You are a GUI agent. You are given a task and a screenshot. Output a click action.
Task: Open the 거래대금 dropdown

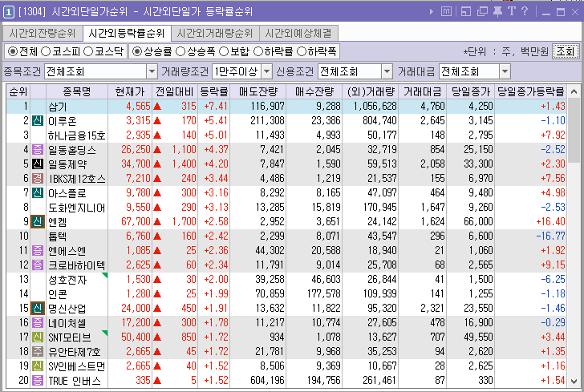[x=505, y=71]
